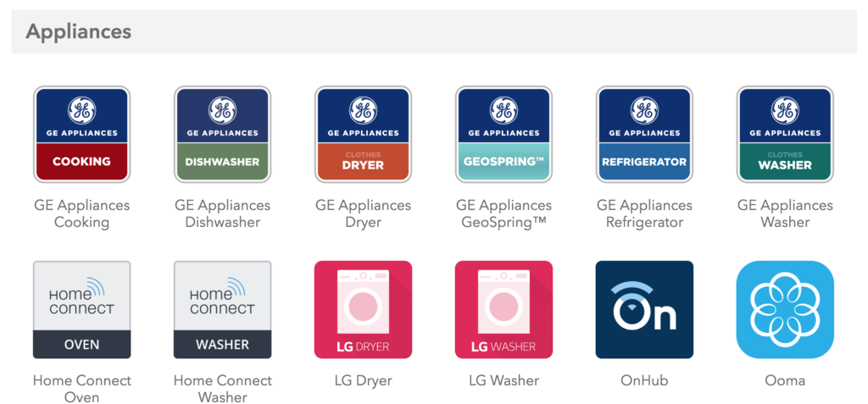Click the "LG Washer" caption text
Screen dimensions: 868x404
(x=504, y=381)
